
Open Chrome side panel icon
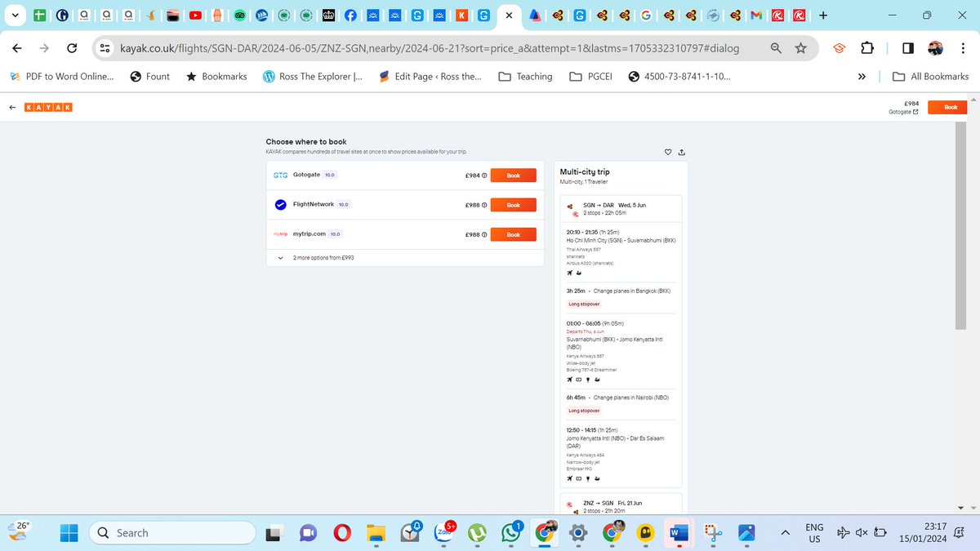(908, 49)
